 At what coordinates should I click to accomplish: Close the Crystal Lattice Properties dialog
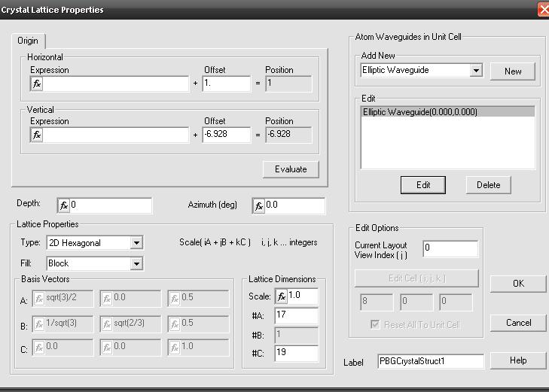(544, 10)
